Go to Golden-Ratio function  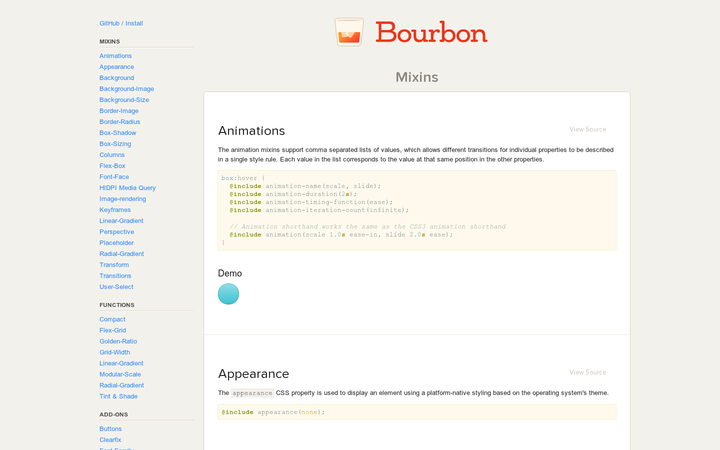(x=118, y=341)
